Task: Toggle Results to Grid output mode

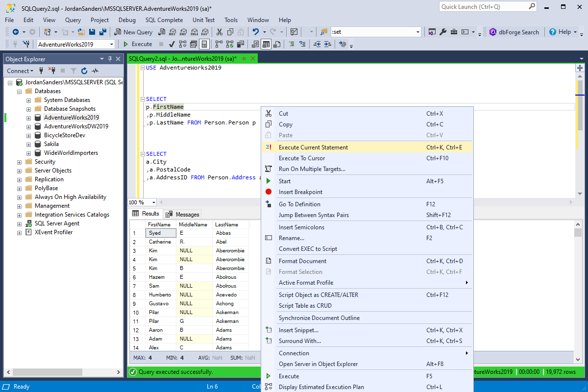Action: [266, 44]
